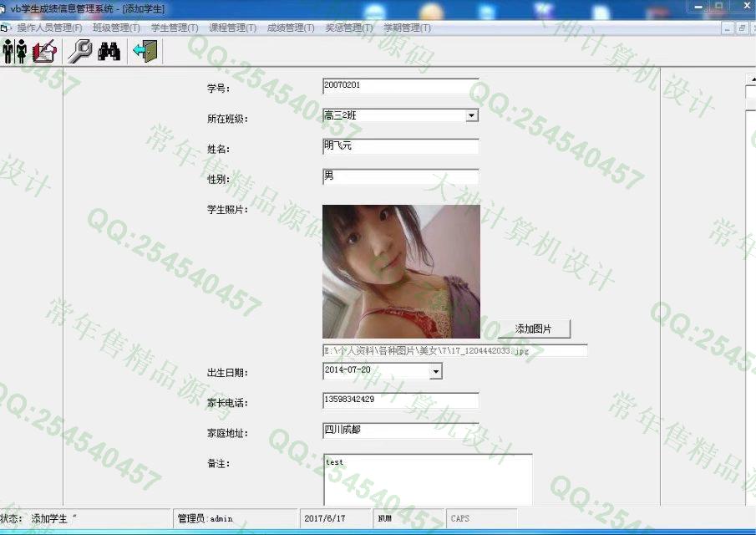Open the binoculars search toolbar icon
This screenshot has height=535, width=756.
coord(109,51)
